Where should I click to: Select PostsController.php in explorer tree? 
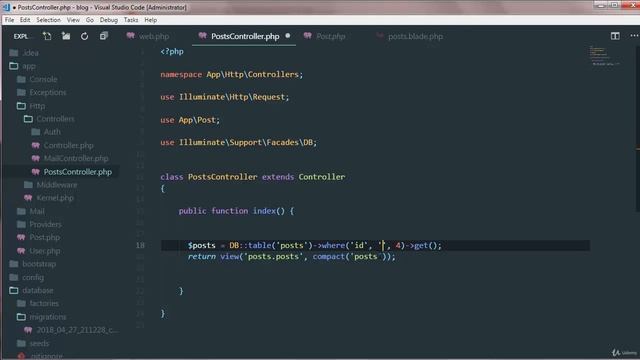click(x=78, y=172)
